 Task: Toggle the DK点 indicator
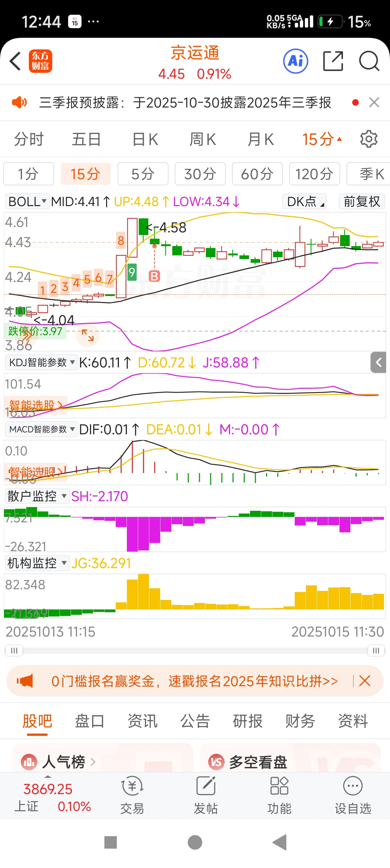305,202
